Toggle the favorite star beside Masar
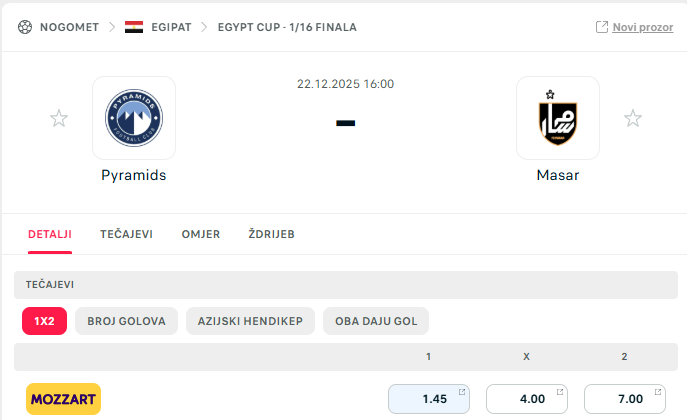 (x=633, y=119)
